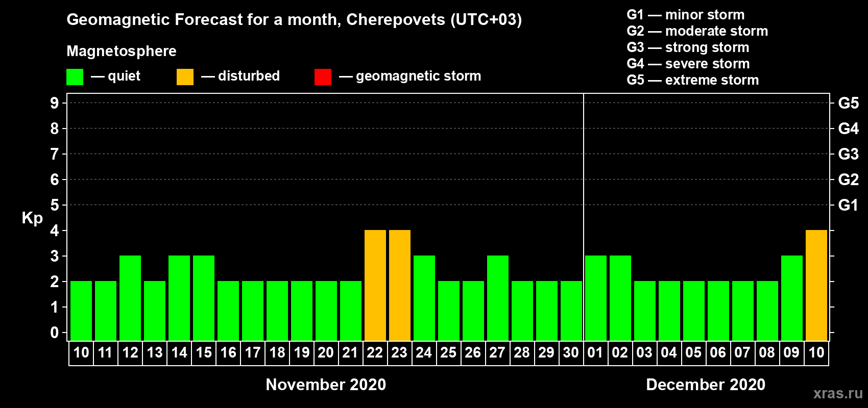Click the G4 right-axis scale label
The image size is (868, 408).
point(848,129)
